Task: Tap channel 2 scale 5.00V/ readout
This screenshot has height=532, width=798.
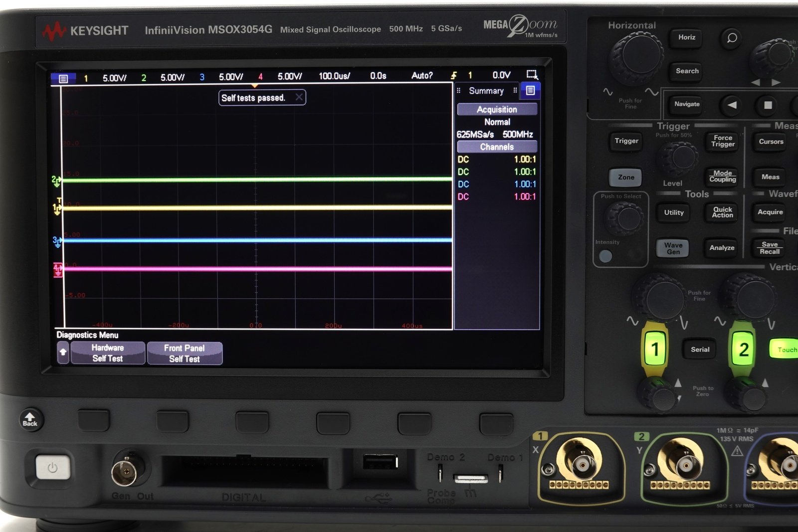Action: click(x=172, y=77)
